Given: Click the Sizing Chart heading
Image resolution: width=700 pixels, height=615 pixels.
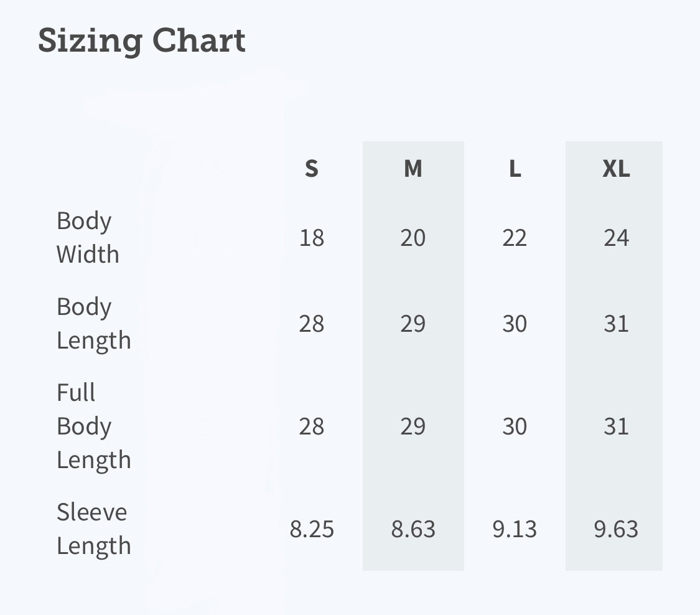Looking at the screenshot, I should point(142,41).
